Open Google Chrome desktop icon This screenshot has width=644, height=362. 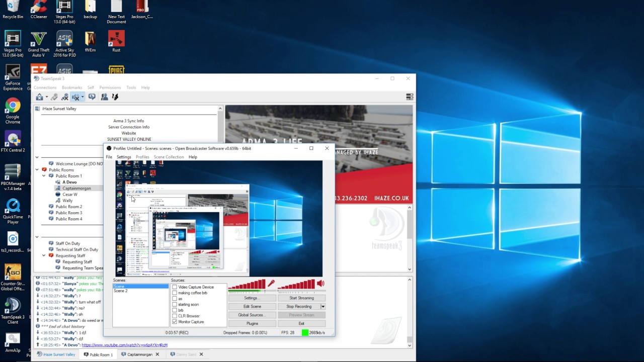13,111
